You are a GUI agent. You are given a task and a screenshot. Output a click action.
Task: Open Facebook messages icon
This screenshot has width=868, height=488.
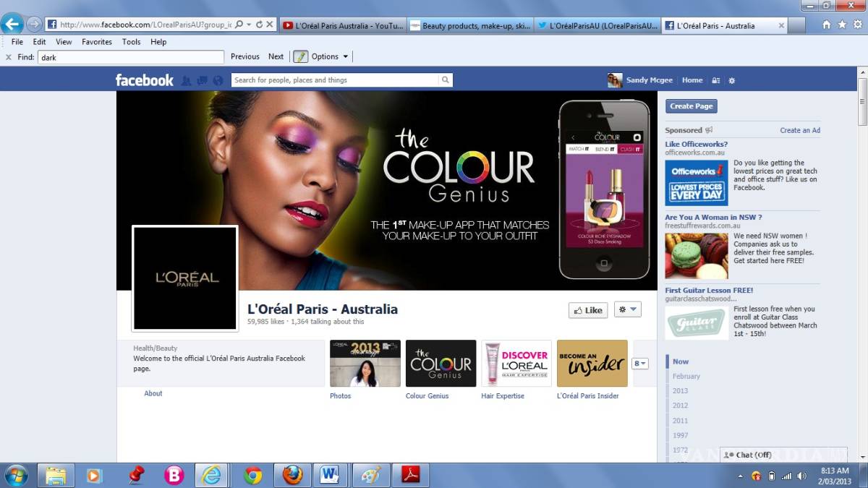pos(202,80)
